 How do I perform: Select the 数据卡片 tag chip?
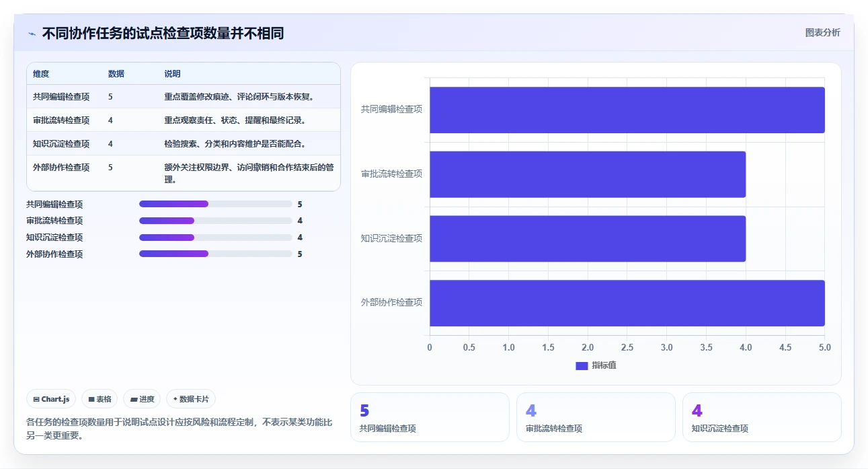tap(191, 399)
